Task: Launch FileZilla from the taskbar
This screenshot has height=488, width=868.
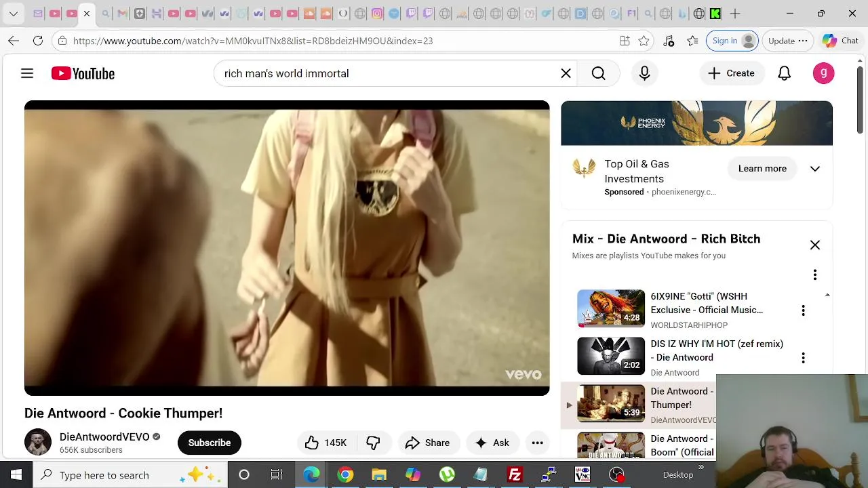Action: click(x=515, y=474)
